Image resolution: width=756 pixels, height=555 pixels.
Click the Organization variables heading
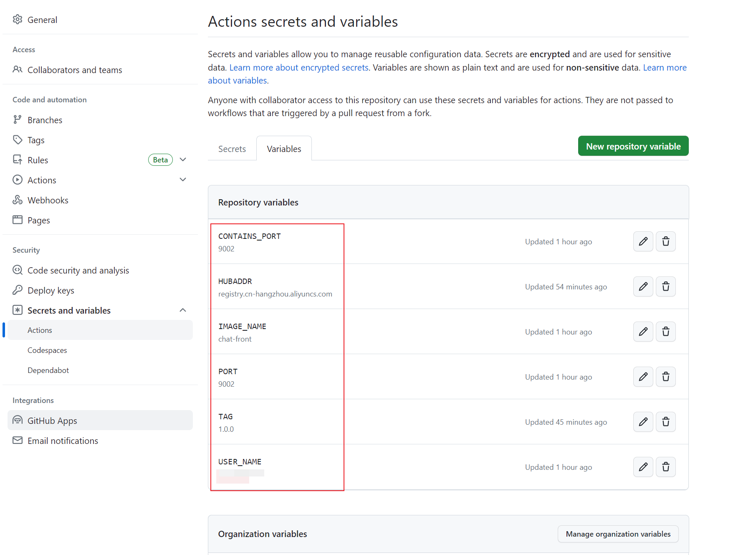point(263,534)
